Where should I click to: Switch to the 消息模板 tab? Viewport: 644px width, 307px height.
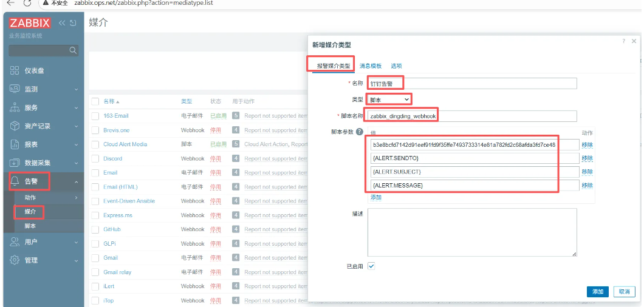point(370,66)
